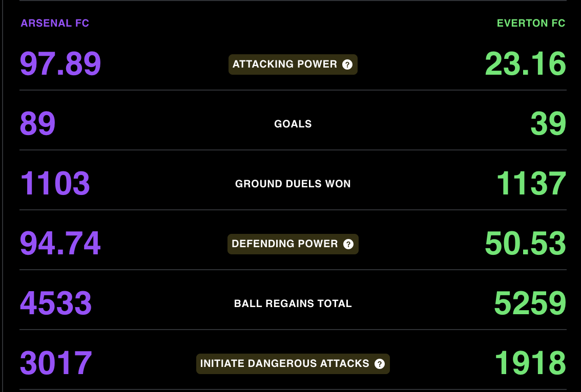This screenshot has height=392, width=581.
Task: Select the Defending Power label badge
Action: click(x=293, y=244)
